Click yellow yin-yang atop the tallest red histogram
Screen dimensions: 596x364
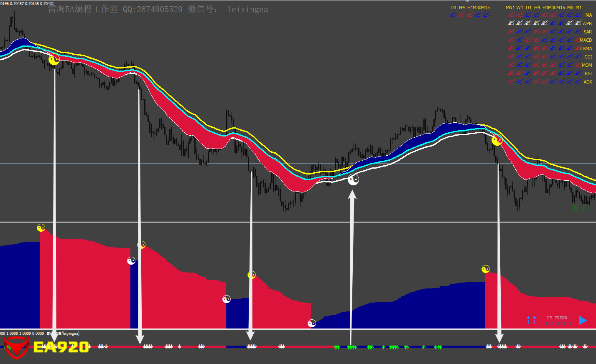pos(41,228)
